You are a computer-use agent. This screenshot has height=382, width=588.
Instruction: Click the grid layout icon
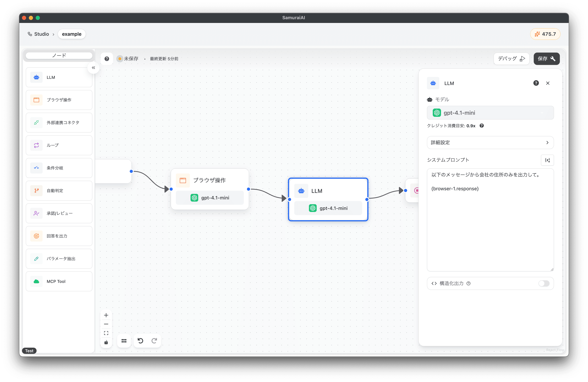124,341
